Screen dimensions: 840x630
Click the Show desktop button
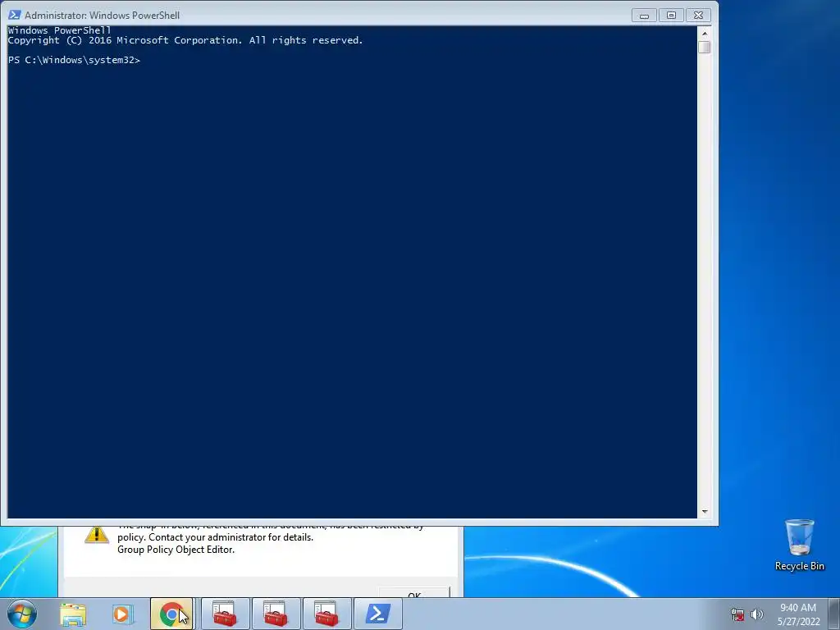[834, 614]
